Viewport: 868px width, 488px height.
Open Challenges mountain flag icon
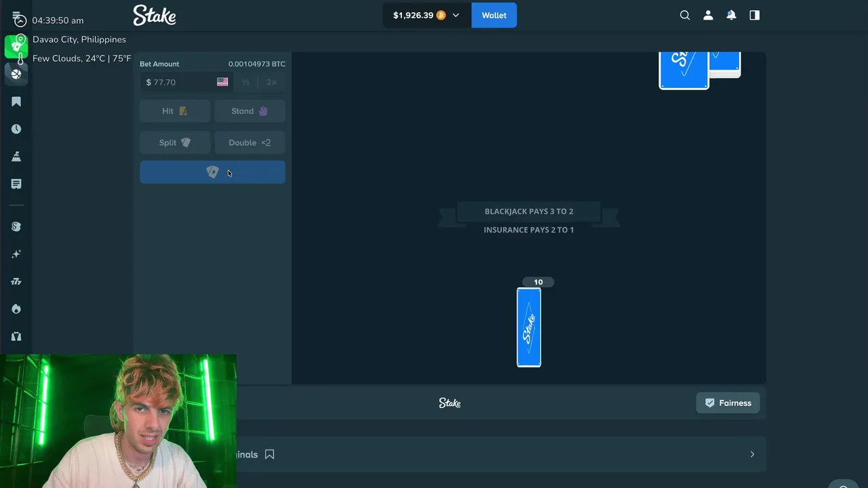[16, 157]
